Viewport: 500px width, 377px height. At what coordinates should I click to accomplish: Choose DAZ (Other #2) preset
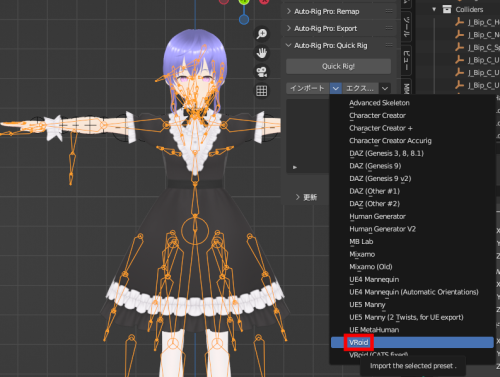pos(374,204)
